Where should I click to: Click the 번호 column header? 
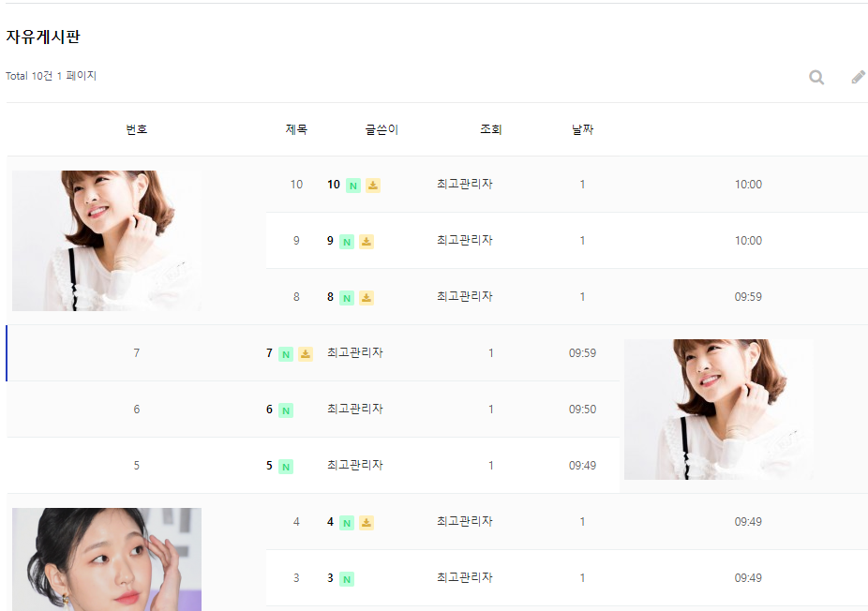[x=136, y=129]
